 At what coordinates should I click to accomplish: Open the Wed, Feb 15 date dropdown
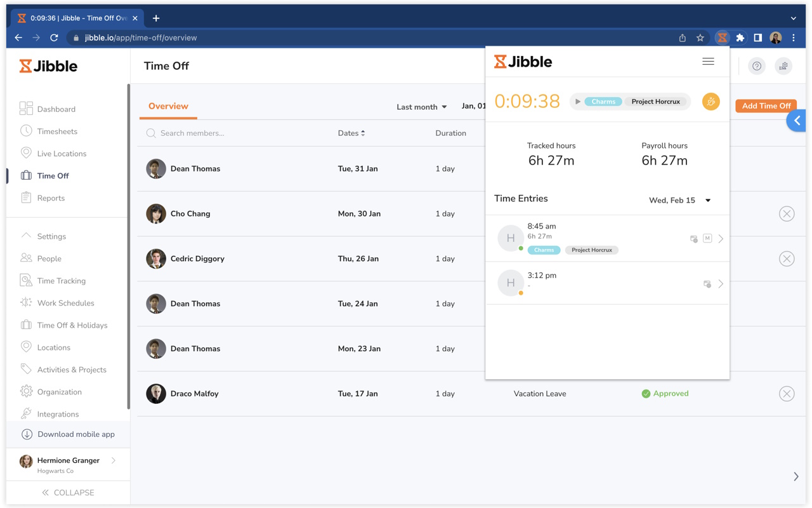point(679,200)
